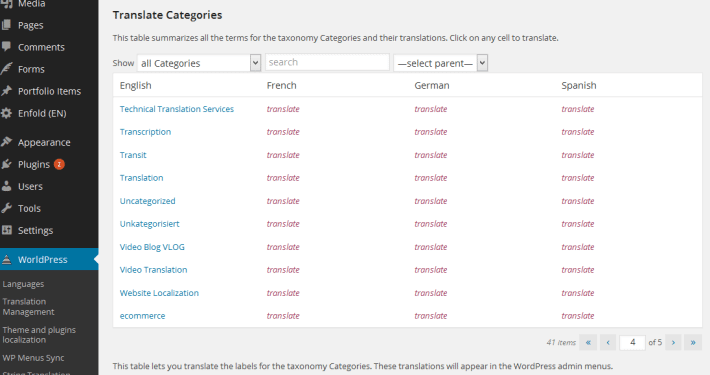Go to last page of categories
Viewport: 710px width, 375px height.
(x=693, y=342)
